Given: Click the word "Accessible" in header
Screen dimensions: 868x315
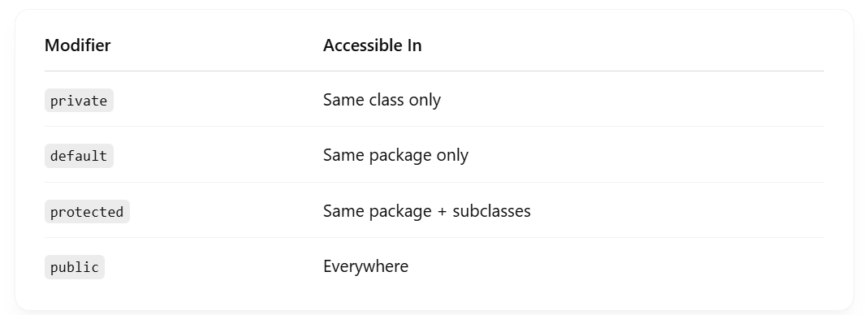Looking at the screenshot, I should pyautogui.click(x=363, y=45).
